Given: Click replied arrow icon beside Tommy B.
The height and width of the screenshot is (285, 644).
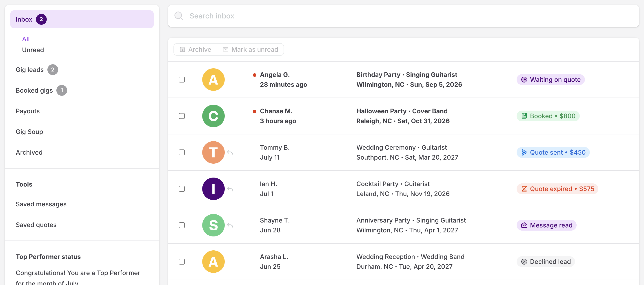Looking at the screenshot, I should 230,152.
